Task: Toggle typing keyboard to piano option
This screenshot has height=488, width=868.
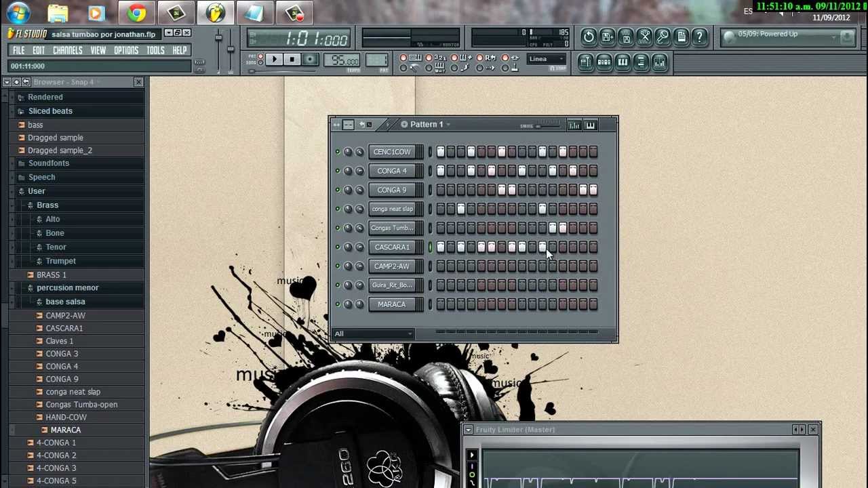Action: [x=403, y=58]
